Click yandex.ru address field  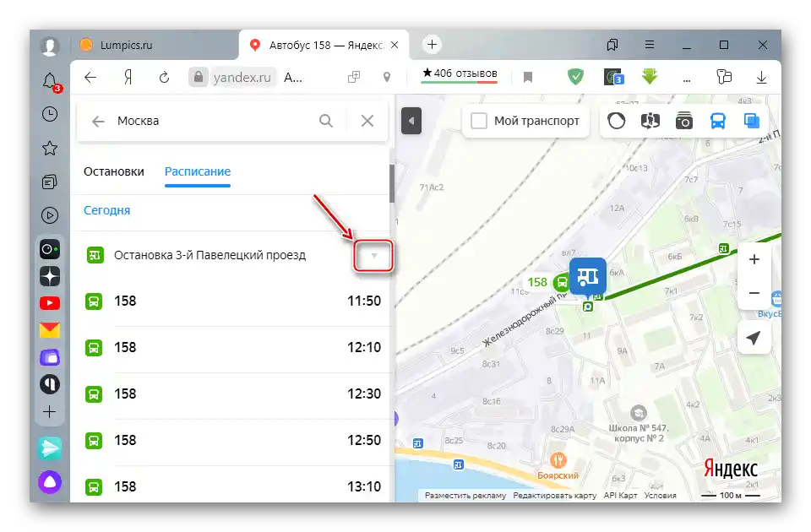pos(242,78)
